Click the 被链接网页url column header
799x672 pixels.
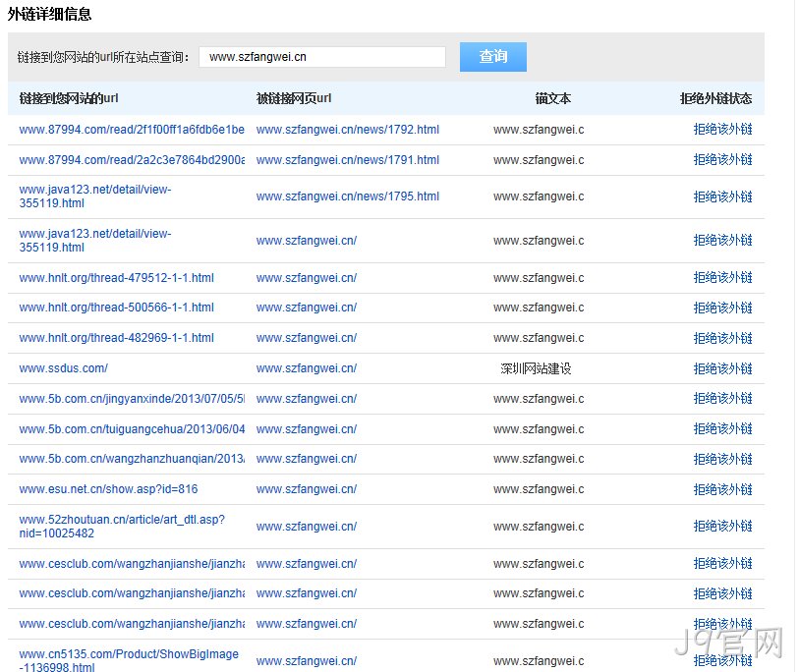(294, 98)
